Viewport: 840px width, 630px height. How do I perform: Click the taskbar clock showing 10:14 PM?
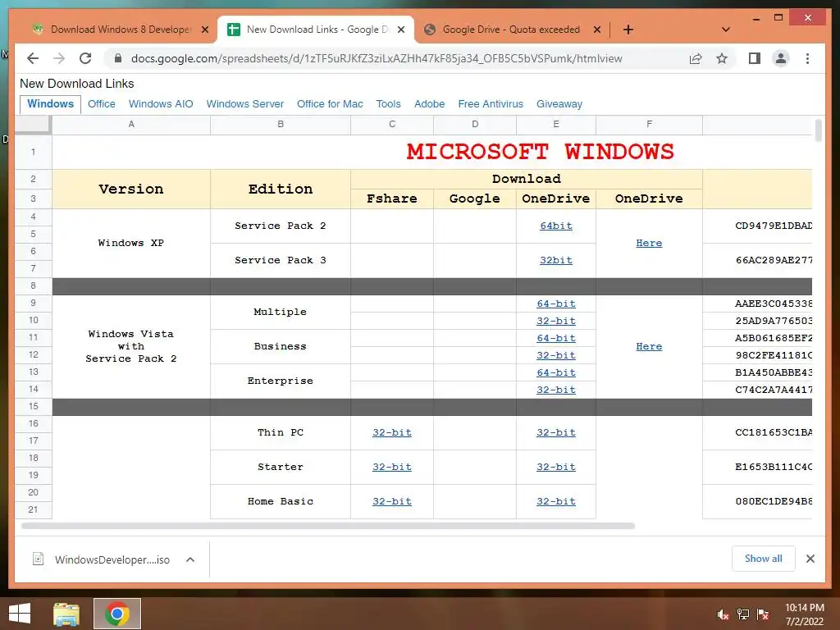[805, 614]
